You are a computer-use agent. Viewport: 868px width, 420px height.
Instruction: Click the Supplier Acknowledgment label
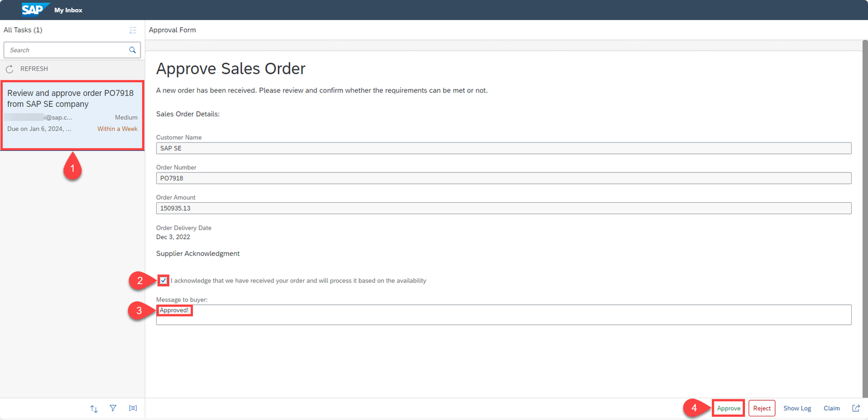(198, 253)
